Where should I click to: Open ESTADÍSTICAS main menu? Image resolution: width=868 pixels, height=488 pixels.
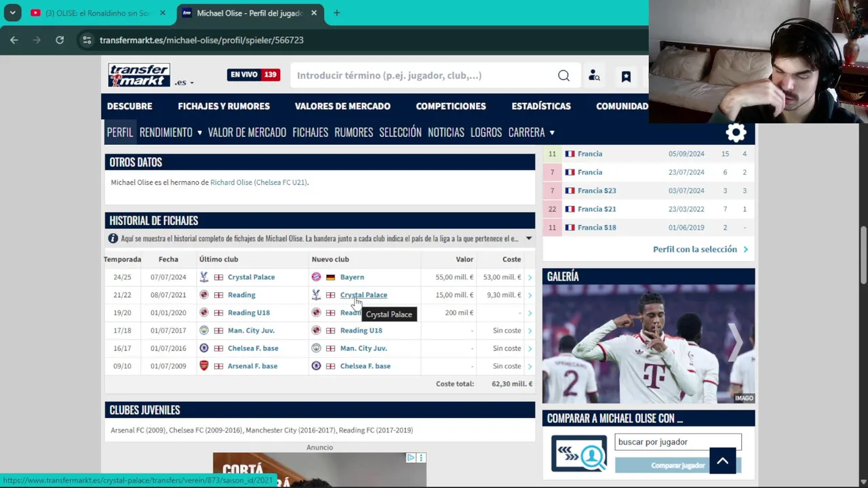[541, 106]
